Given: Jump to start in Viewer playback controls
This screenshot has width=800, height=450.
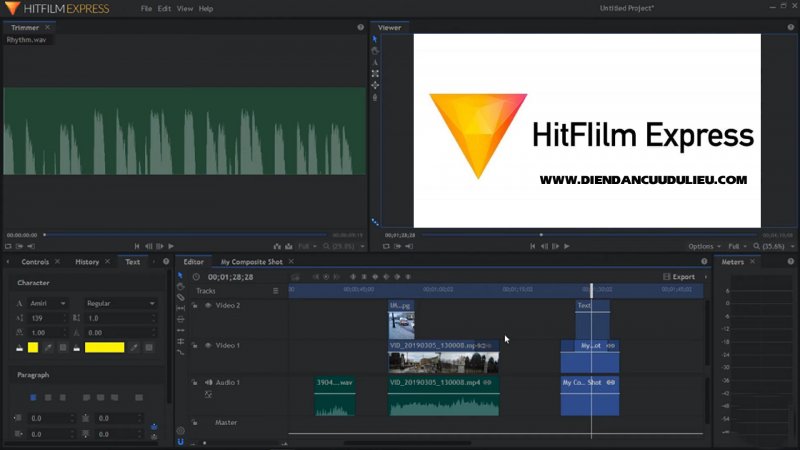Looking at the screenshot, I should coord(532,246).
